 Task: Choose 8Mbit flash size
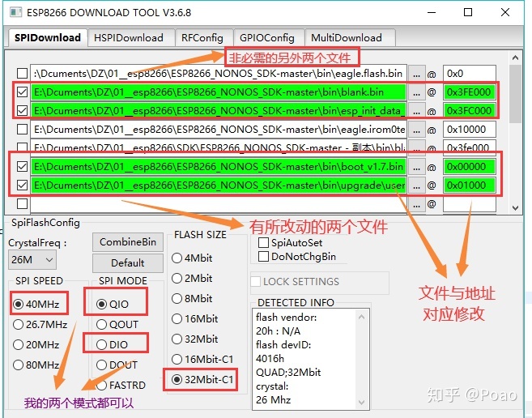[192, 298]
